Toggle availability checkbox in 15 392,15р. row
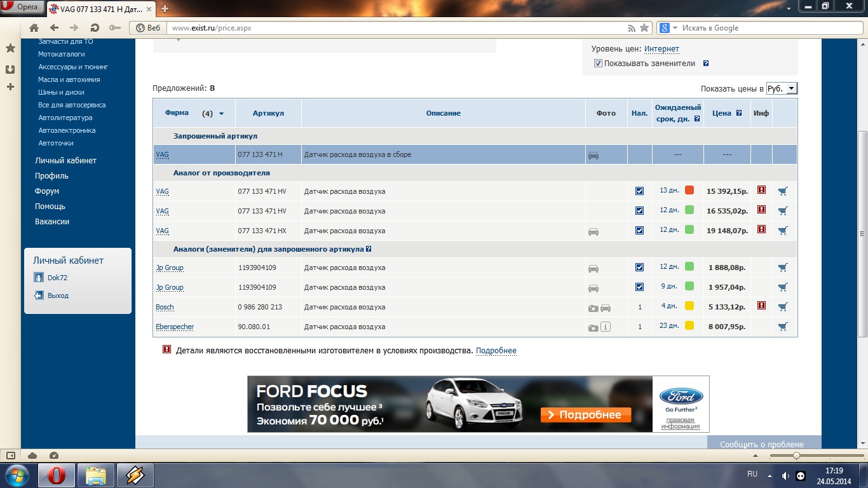The height and width of the screenshot is (488, 868). pyautogui.click(x=640, y=191)
